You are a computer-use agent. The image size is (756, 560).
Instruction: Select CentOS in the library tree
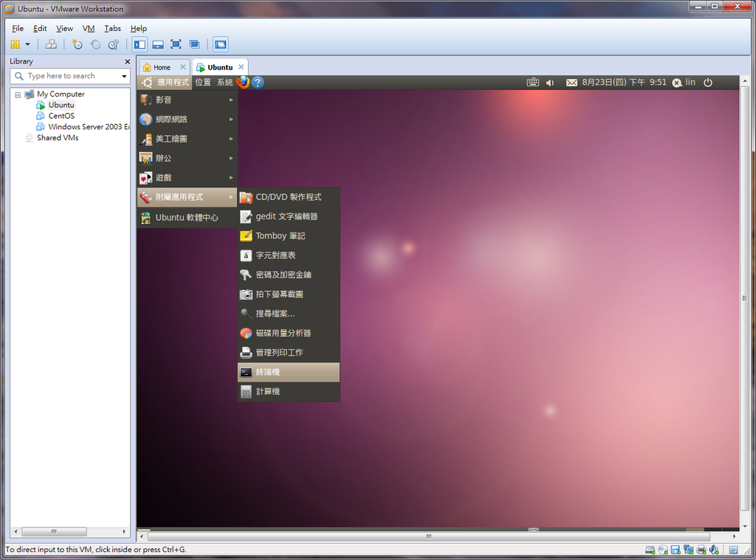coord(61,116)
